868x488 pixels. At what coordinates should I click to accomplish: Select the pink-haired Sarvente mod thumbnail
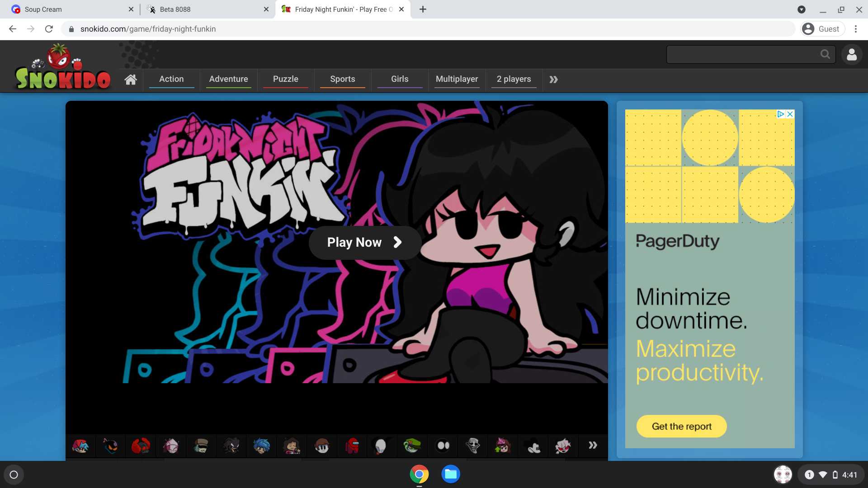click(171, 446)
